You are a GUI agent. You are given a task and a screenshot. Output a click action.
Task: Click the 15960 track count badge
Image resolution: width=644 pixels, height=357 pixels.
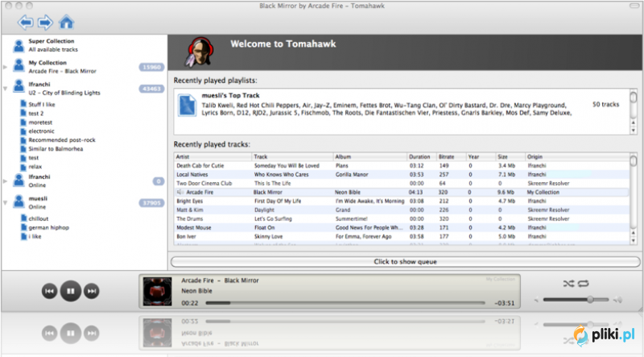pos(151,67)
